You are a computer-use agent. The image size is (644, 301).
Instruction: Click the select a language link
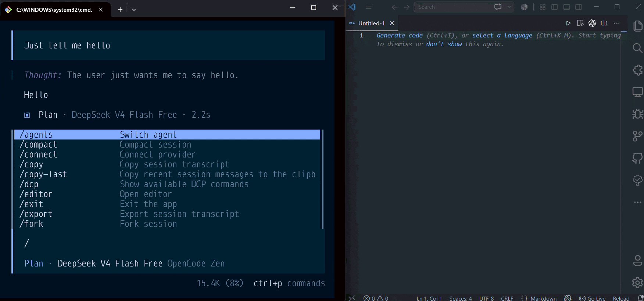pos(502,35)
